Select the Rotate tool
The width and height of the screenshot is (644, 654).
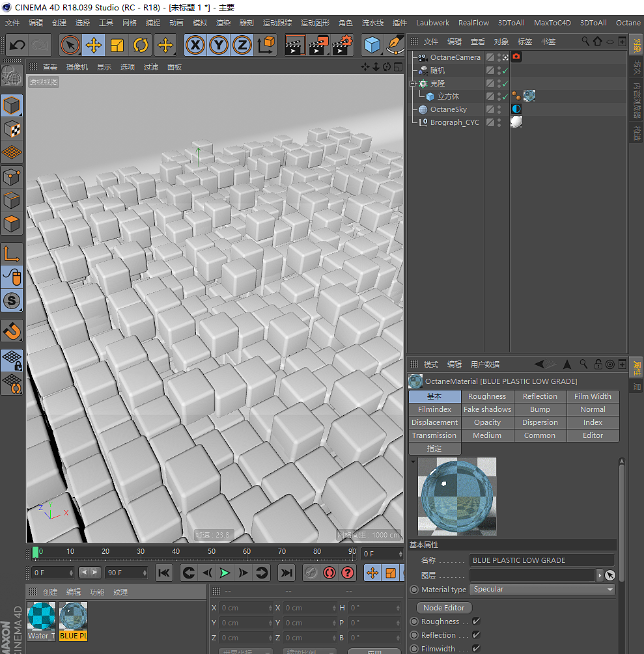[x=141, y=45]
